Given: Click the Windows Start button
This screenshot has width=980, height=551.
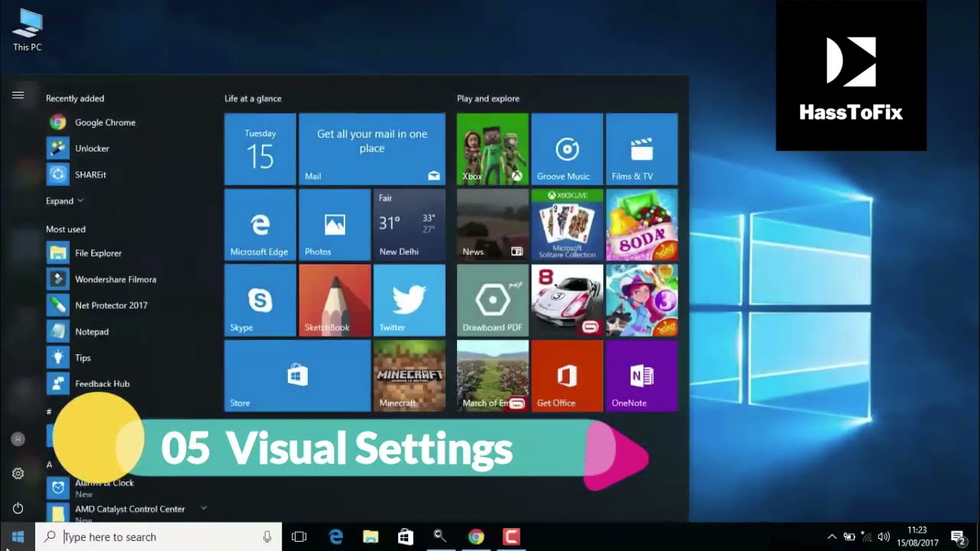Looking at the screenshot, I should click(x=18, y=536).
